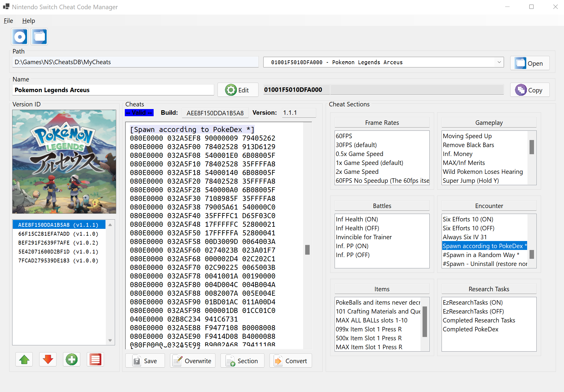
Task: Move version down with red arrow
Action: [48, 360]
